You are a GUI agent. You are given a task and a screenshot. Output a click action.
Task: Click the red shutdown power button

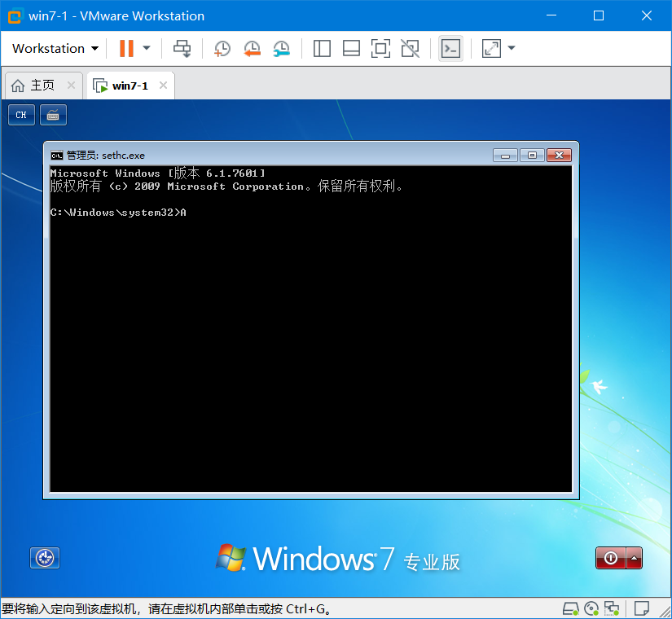click(x=611, y=558)
